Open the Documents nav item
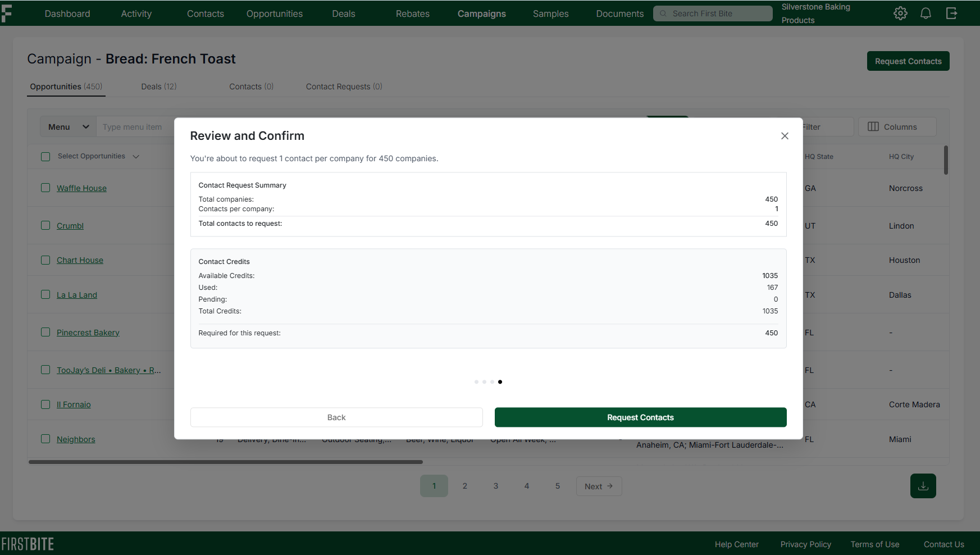980x555 pixels. [620, 13]
